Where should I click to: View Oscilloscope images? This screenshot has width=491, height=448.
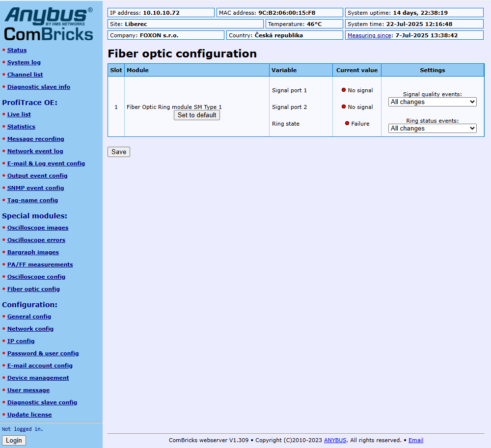click(x=38, y=228)
